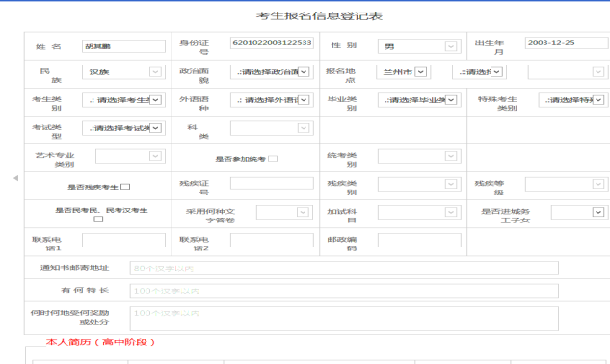This screenshot has height=364, width=610.
Task: Select city in 兰州市 dropdown
Action: [404, 72]
